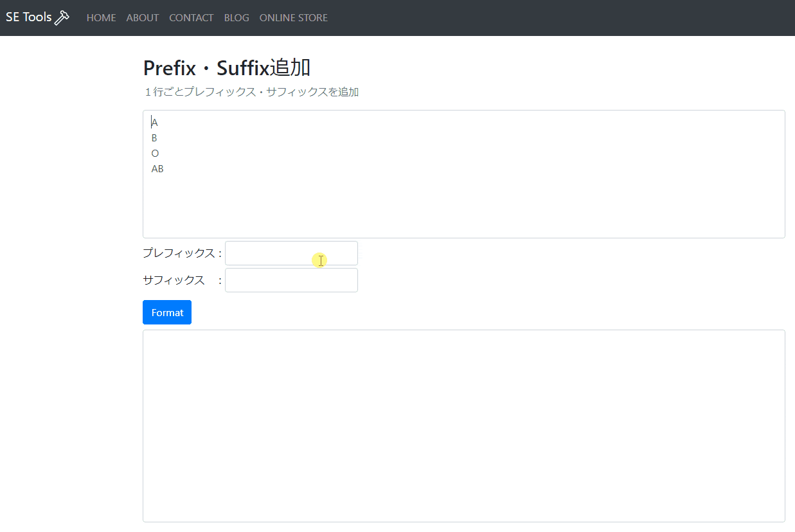Click the gray subtitle text under heading
Image resolution: width=795 pixels, height=532 pixels.
tap(251, 92)
